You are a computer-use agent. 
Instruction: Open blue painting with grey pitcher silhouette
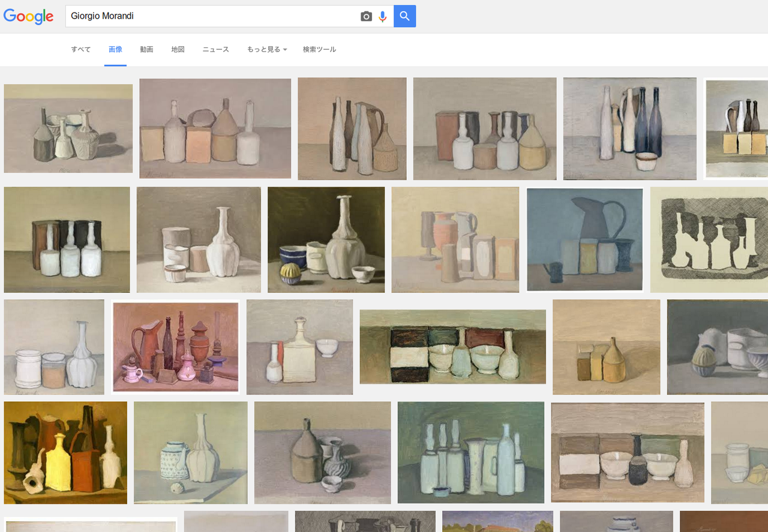(585, 239)
